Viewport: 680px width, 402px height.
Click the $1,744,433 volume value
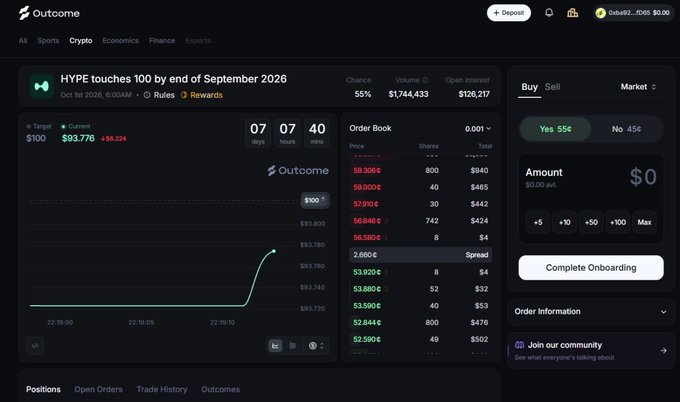(x=409, y=94)
